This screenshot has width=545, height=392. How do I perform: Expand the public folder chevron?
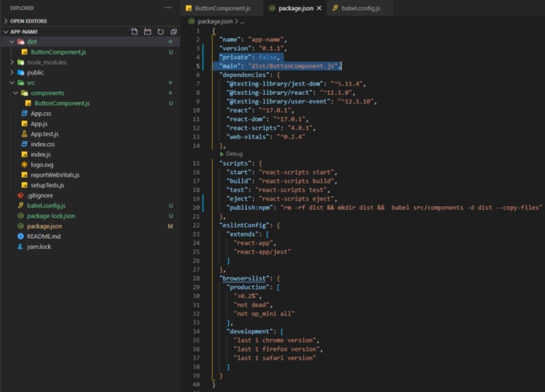click(12, 72)
